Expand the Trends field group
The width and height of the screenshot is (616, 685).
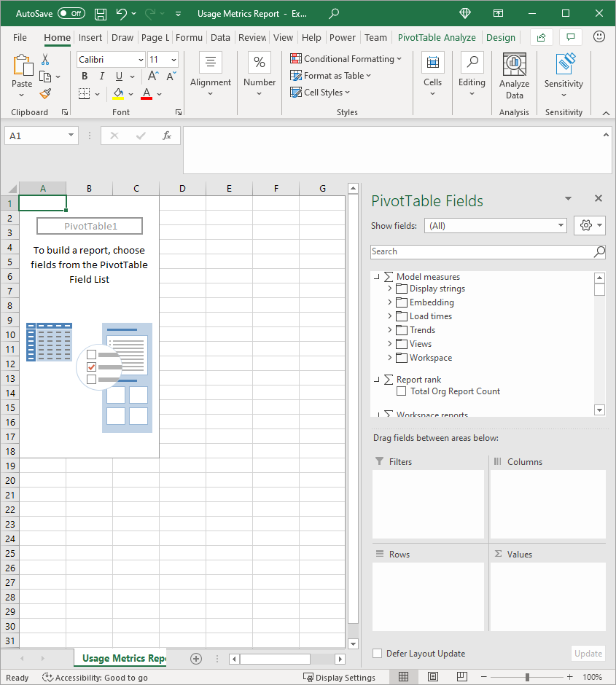click(389, 329)
